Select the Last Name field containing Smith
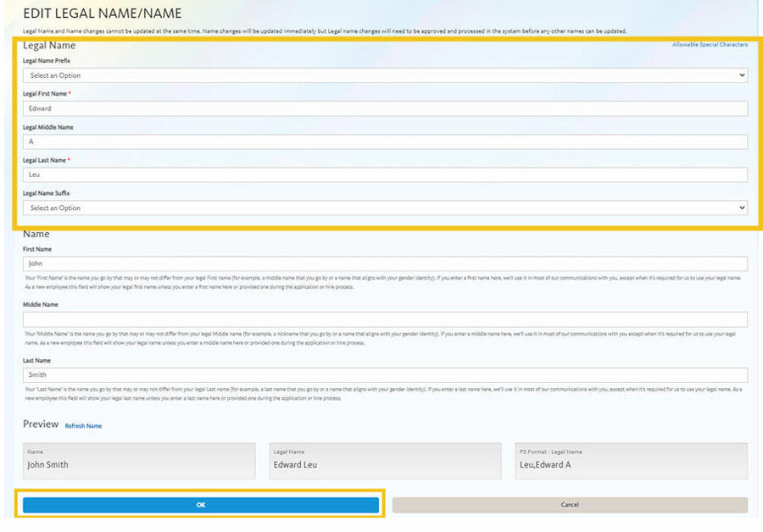This screenshot has width=763, height=532. [381, 374]
